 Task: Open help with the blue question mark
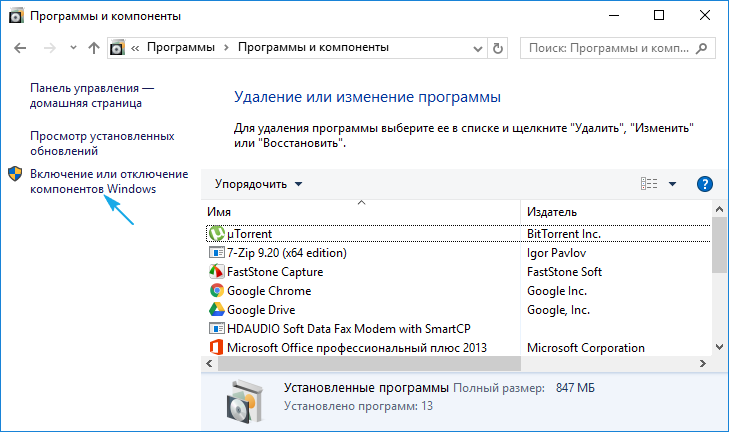click(x=704, y=184)
